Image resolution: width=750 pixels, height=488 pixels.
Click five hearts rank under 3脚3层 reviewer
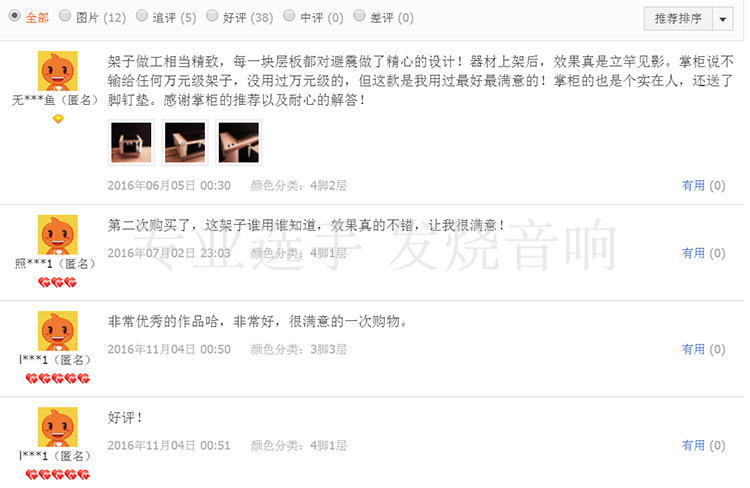(57, 379)
